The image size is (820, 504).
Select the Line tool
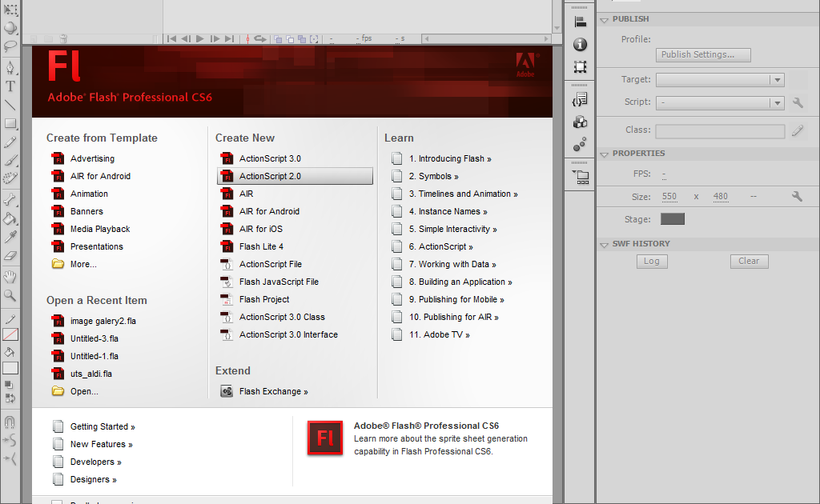click(x=10, y=105)
